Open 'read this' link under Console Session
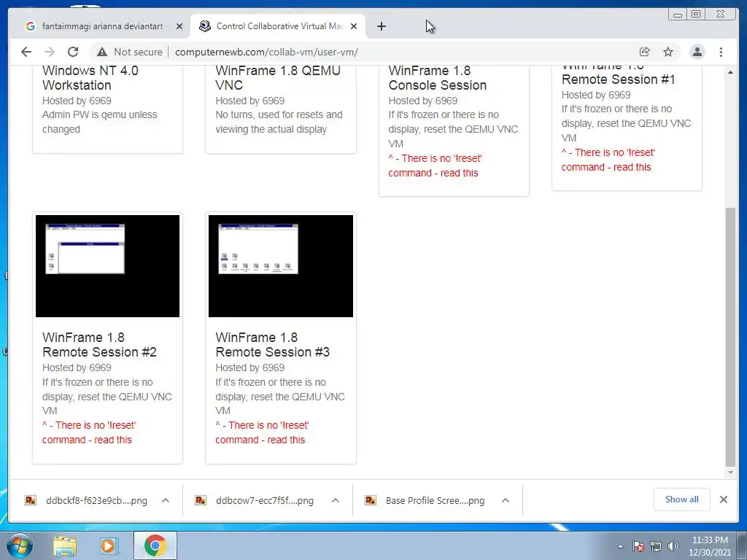Screen dimensions: 747x560 click(x=459, y=173)
